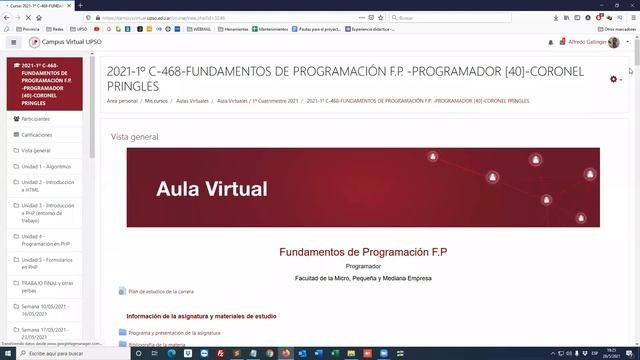Open the Firefox library icon
Image resolution: width=640 pixels, height=360 pixels.
point(567,18)
